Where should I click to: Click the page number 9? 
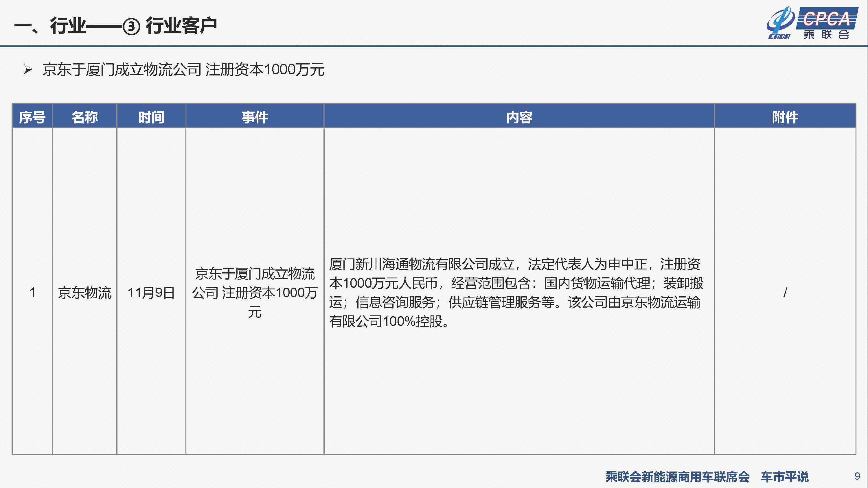click(x=857, y=476)
